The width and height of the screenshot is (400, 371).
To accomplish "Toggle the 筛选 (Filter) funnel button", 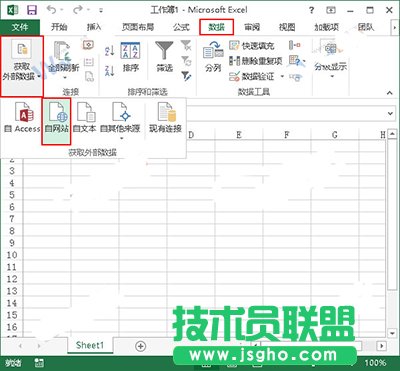I will 164,57.
